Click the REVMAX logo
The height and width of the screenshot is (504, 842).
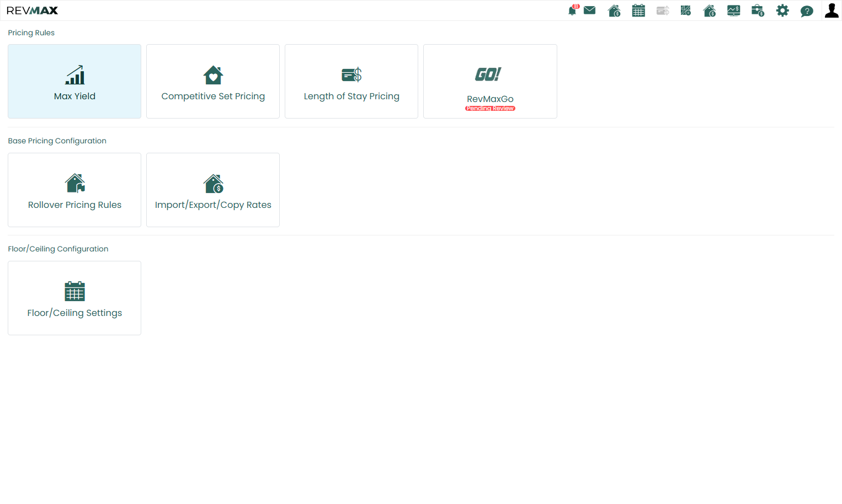coord(32,10)
